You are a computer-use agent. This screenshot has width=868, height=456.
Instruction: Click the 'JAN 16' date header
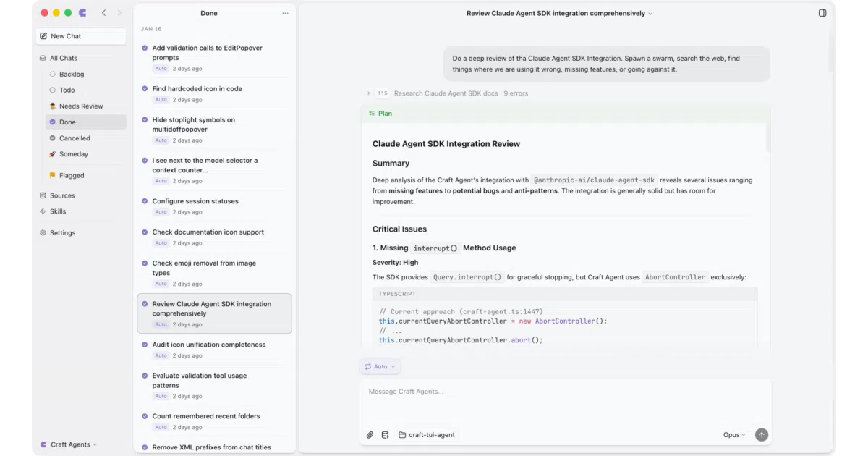pos(151,29)
